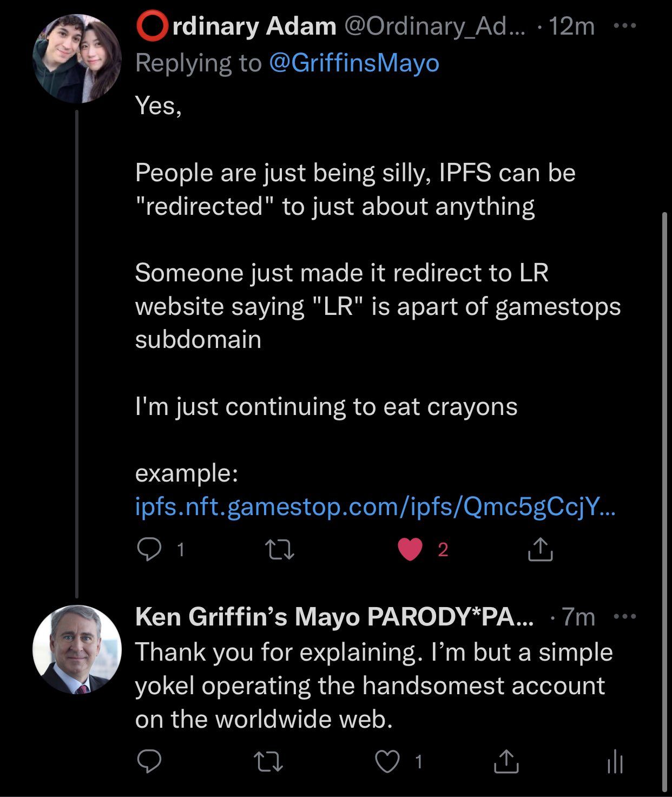
Task: Open Ordinary Adam's profile picture
Action: coord(77,58)
